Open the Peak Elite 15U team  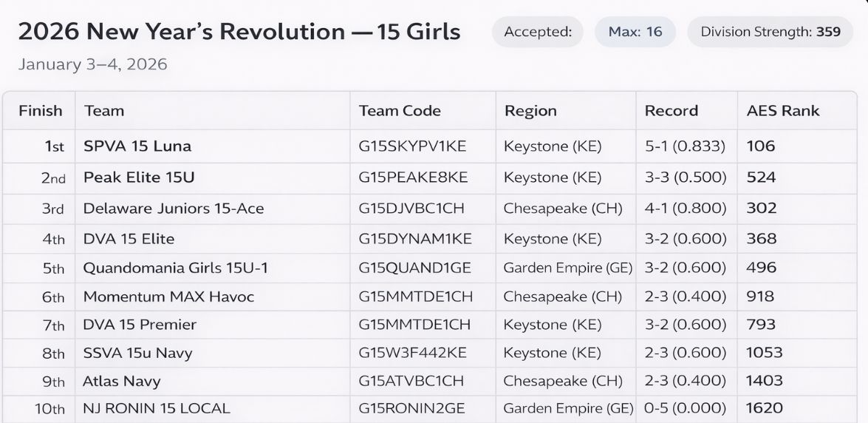coord(139,177)
